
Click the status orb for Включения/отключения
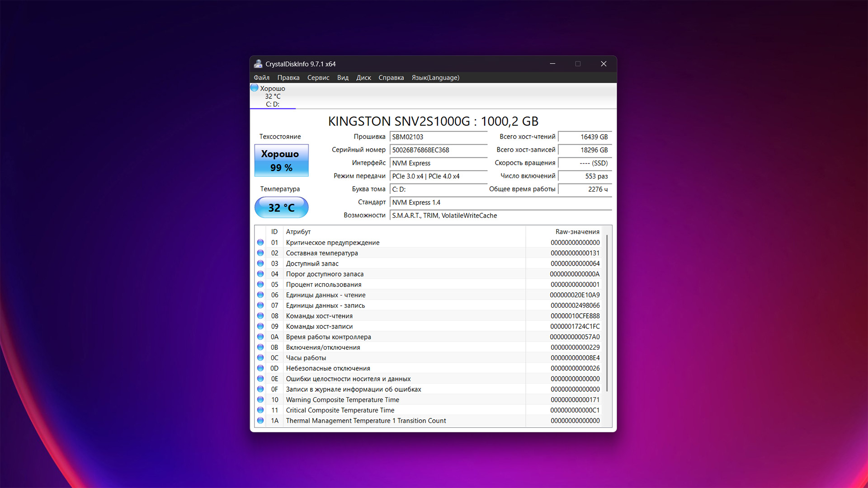click(260, 347)
